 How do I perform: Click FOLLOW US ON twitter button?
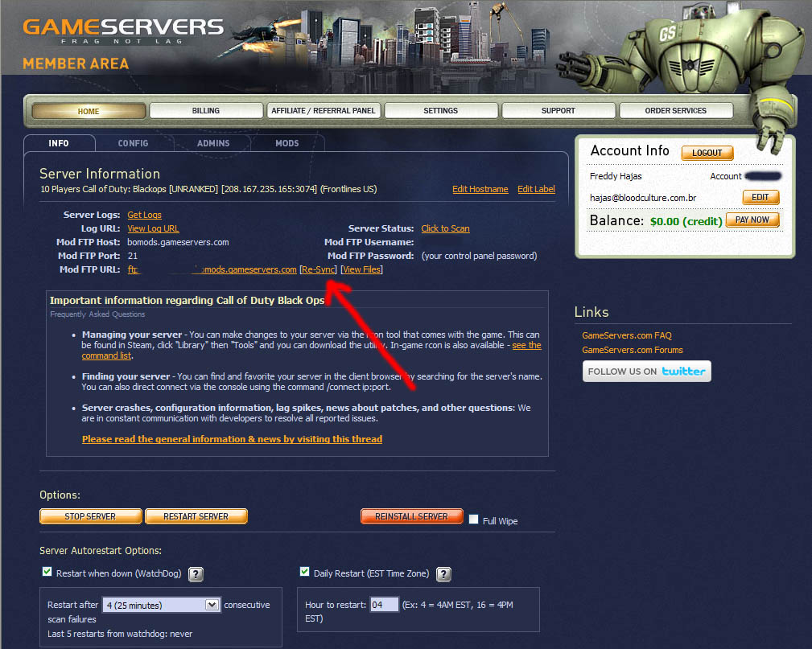[x=647, y=372]
